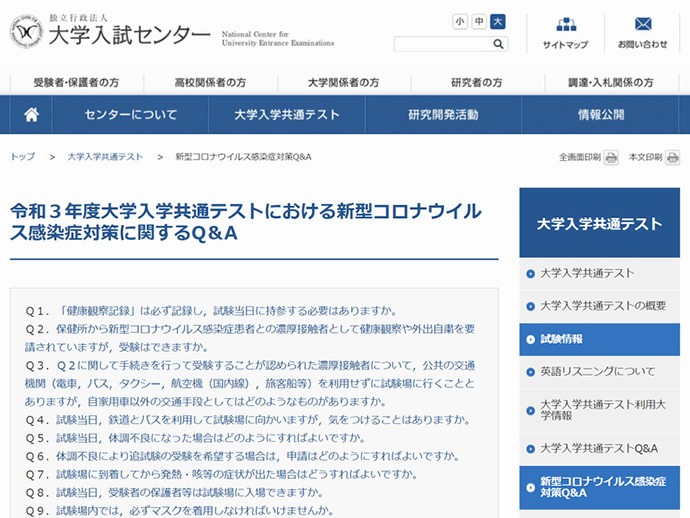Open Q5 体調不良になった場合 link
This screenshot has height=518, width=690.
[211, 438]
